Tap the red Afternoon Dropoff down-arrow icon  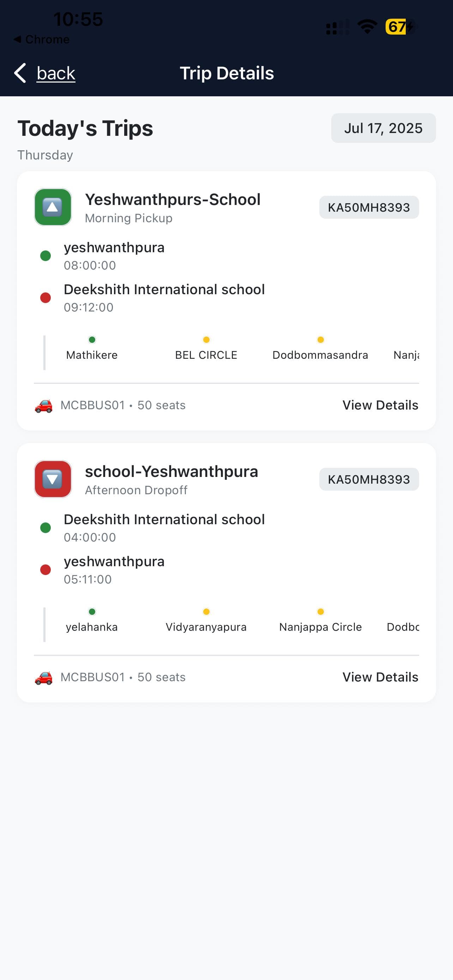pos(53,479)
